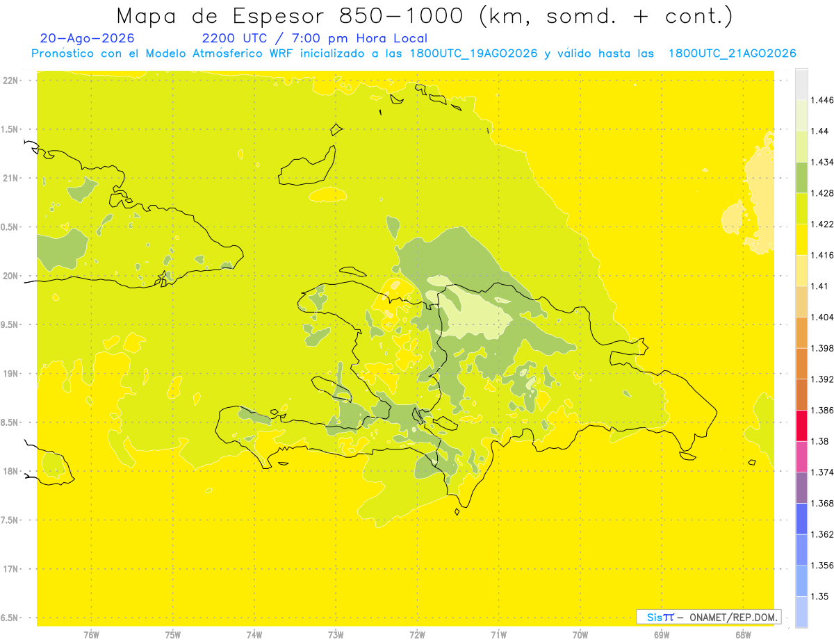Pick the red legend swatch between 1.38 and 1.386
Screen dimensions: 834x644
(x=801, y=426)
